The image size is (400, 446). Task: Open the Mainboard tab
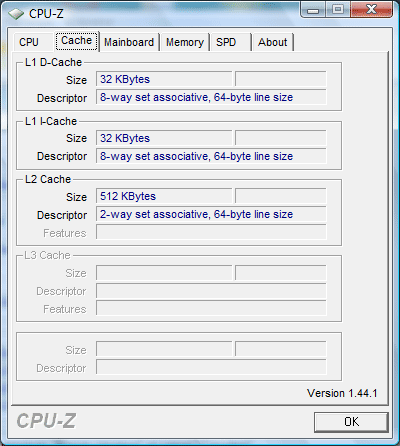129,42
